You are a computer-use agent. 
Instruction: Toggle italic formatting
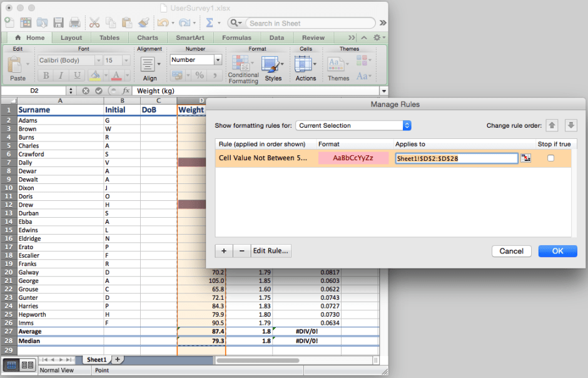pyautogui.click(x=60, y=75)
